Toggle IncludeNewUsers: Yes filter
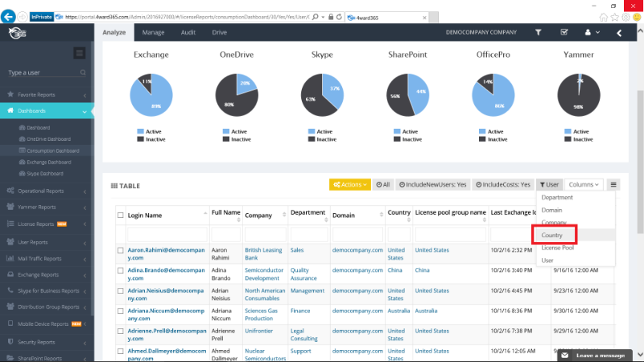Viewport: 644px width, 362px height. 432,185
